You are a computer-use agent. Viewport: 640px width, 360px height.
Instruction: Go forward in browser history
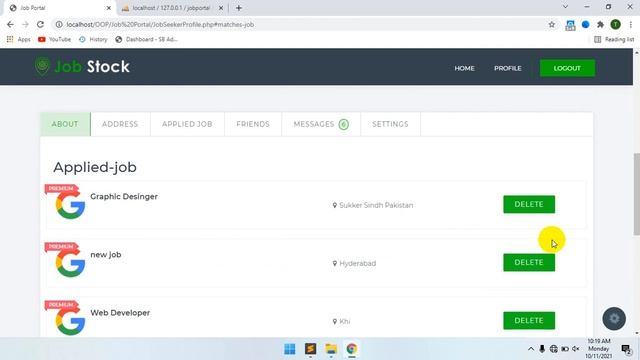pyautogui.click(x=25, y=24)
